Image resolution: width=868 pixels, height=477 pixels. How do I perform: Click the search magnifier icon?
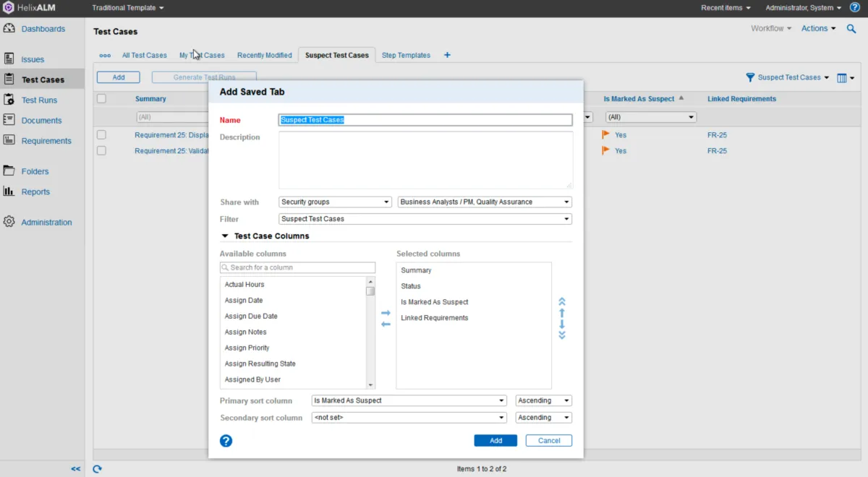point(851,29)
